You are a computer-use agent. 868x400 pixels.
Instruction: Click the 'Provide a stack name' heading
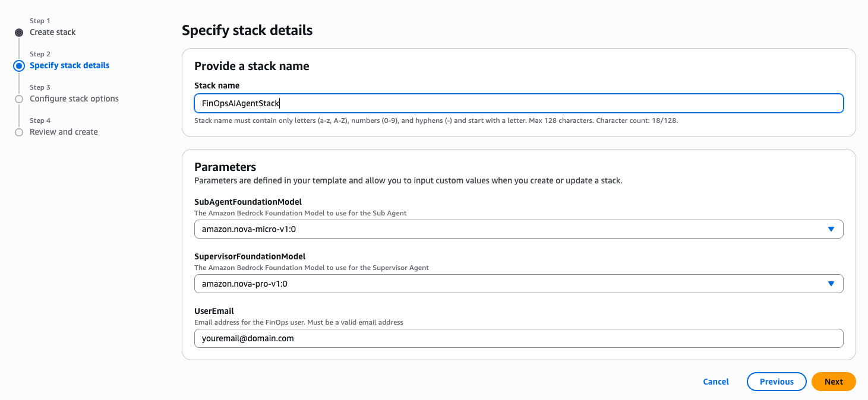[252, 66]
